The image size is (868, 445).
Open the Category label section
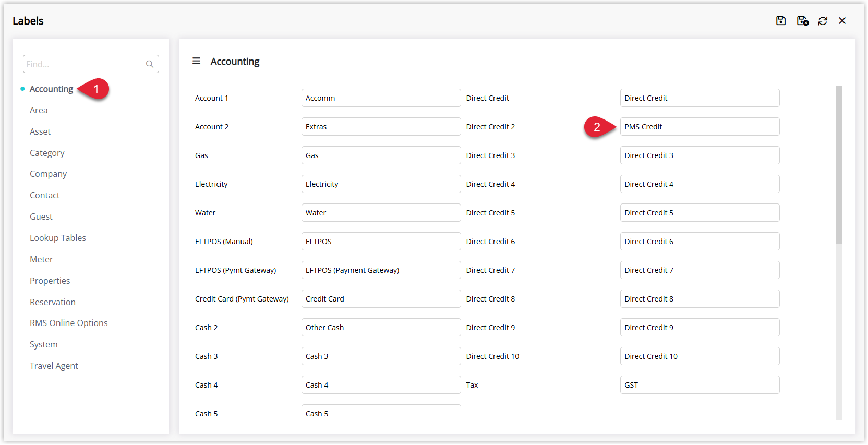47,153
